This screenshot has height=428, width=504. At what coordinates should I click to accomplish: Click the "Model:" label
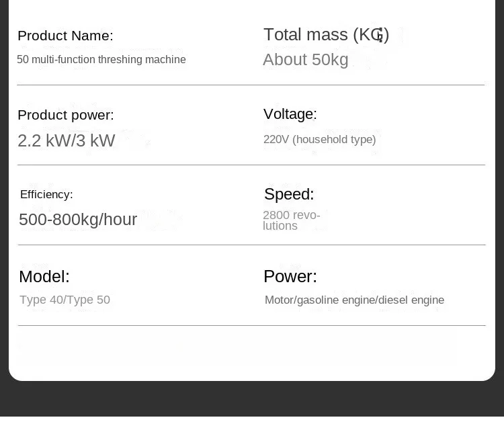[44, 276]
